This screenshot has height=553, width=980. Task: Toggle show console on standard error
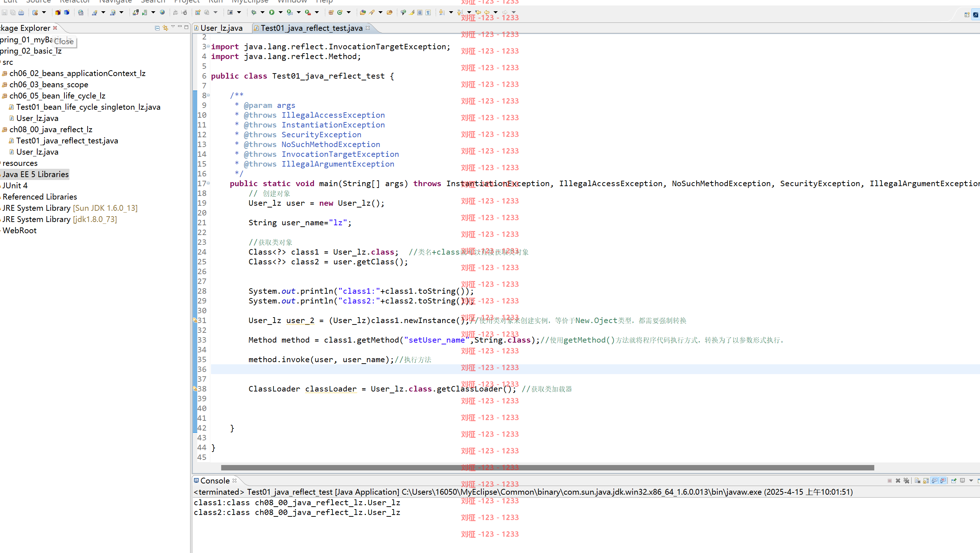[x=943, y=481]
